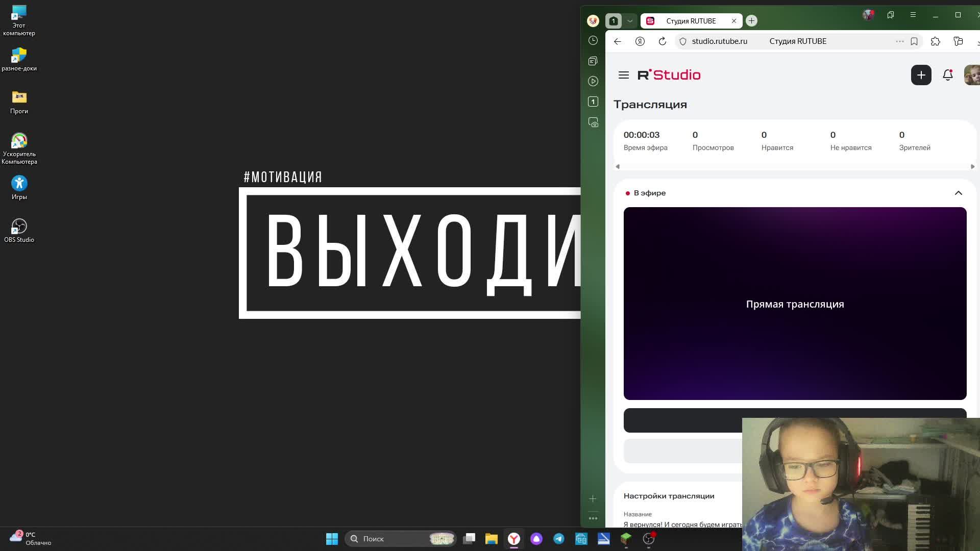Viewport: 980px width, 551px height.
Task: Click the user avatar in Studio header
Action: [x=971, y=75]
